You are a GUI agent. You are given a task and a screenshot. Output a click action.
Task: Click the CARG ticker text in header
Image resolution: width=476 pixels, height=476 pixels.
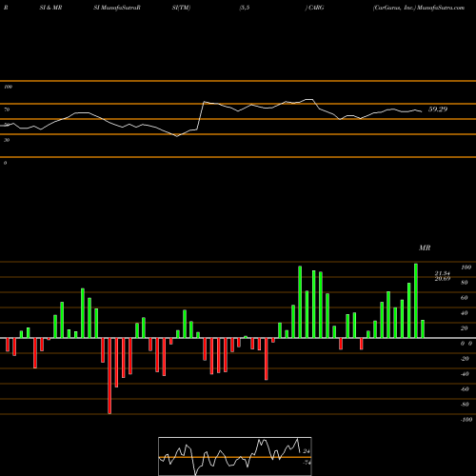tap(316, 8)
